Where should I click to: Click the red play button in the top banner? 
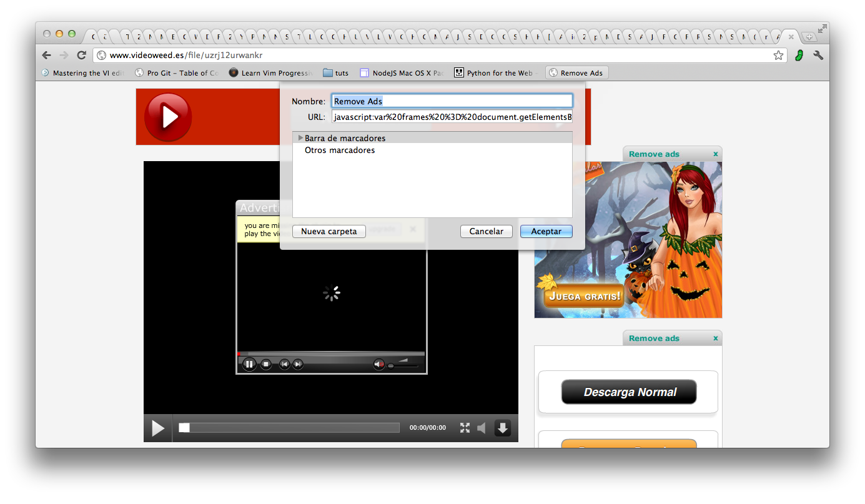(167, 116)
